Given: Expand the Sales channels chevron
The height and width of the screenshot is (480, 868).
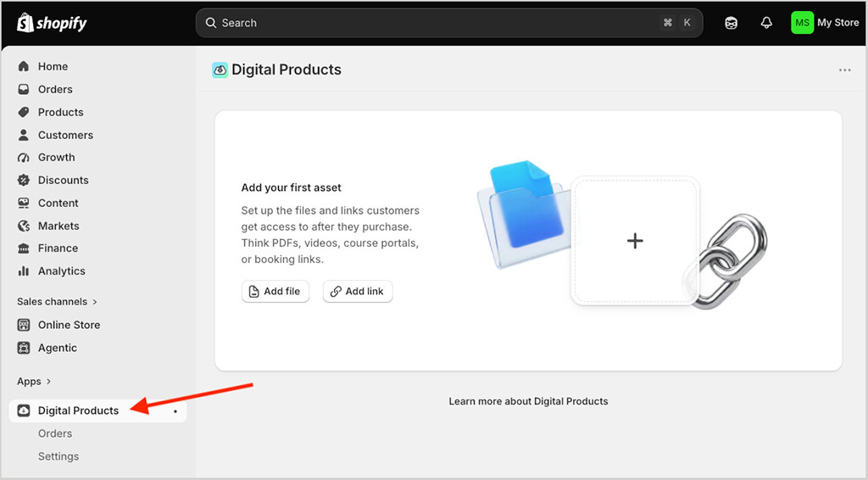Looking at the screenshot, I should [x=95, y=302].
